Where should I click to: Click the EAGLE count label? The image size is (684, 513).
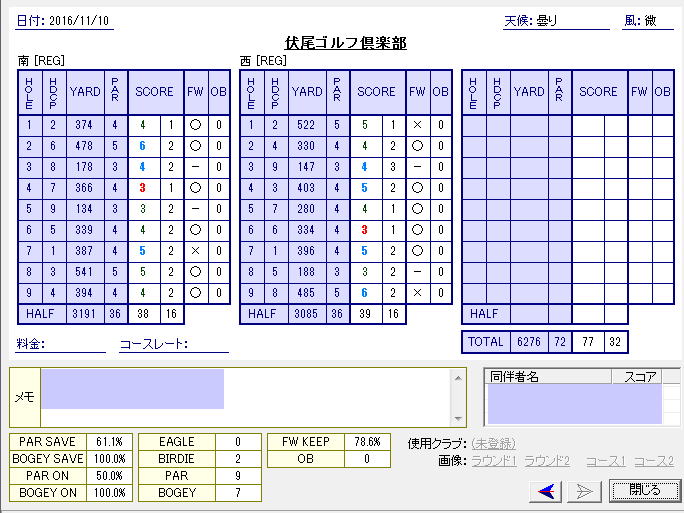tap(177, 442)
